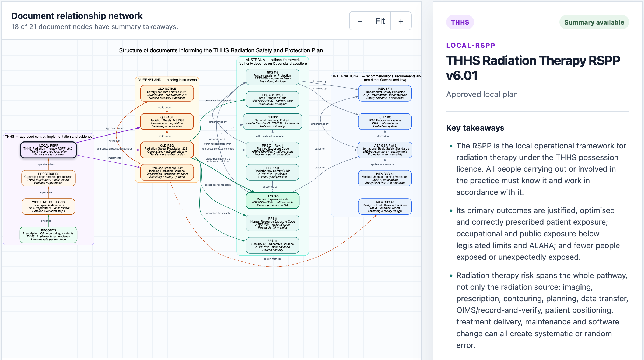Click the 'applies requirements' edge label
The width and height of the screenshot is (644, 360).
tap(382, 164)
